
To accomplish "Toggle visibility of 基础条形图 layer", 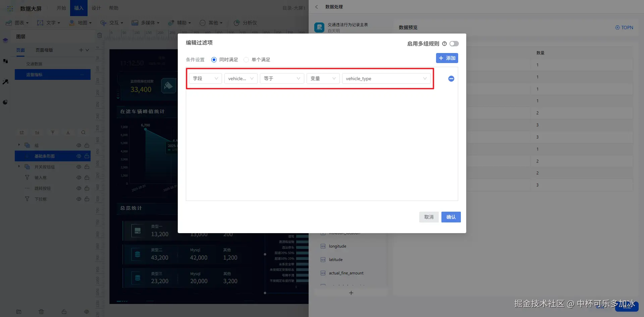I will coord(79,156).
